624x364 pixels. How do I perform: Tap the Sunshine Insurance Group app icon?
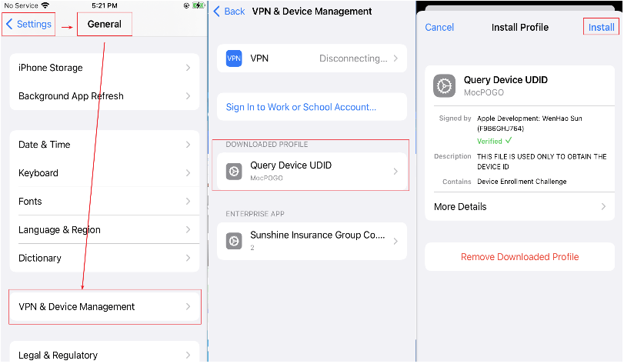(234, 241)
